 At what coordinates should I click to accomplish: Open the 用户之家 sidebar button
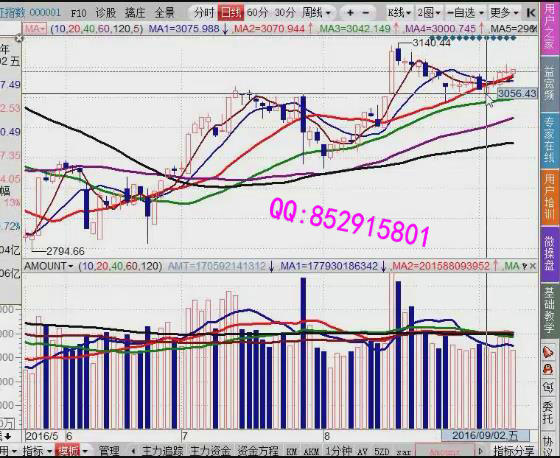pos(549,27)
